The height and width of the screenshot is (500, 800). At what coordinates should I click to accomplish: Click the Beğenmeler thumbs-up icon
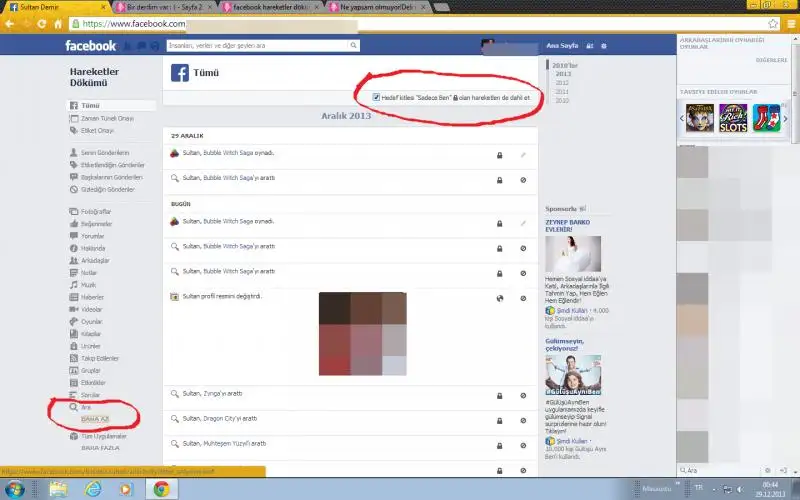74,224
